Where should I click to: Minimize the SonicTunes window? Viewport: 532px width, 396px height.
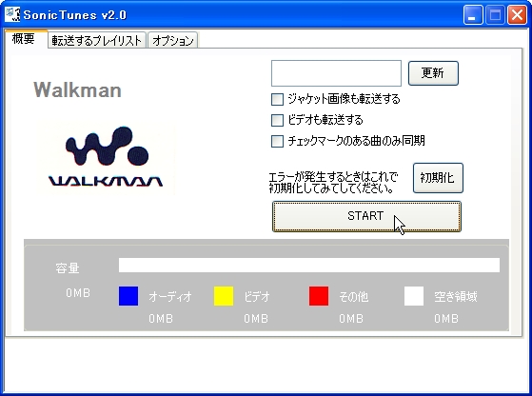point(473,15)
